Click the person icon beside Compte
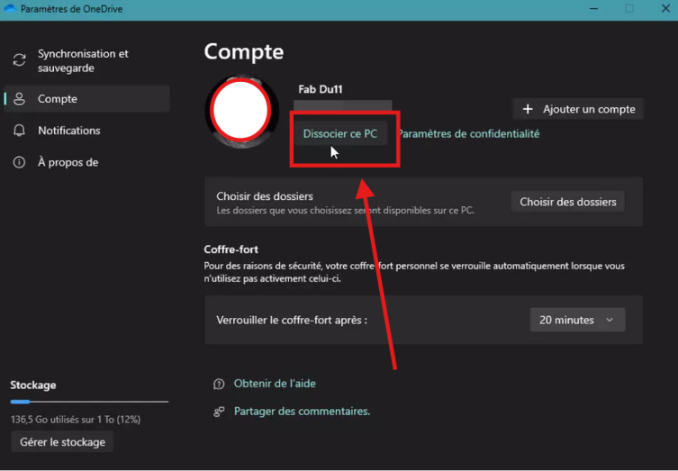Screen dimensions: 678x471 19,99
